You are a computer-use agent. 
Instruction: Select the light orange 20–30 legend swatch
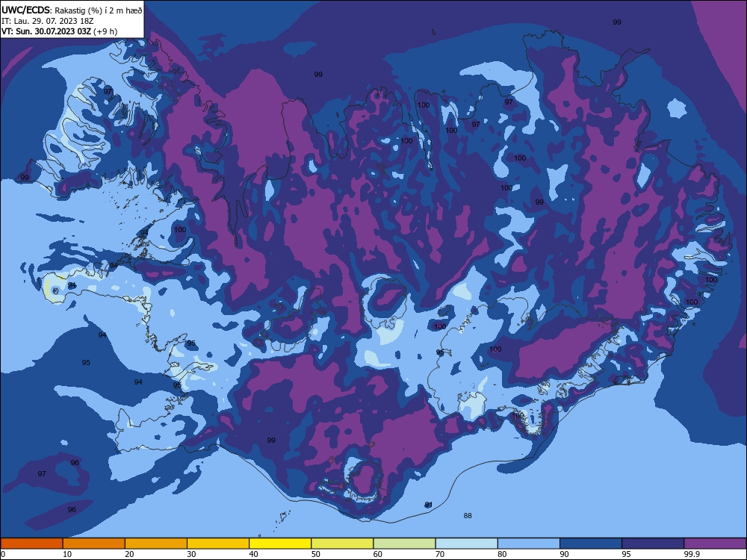[x=156, y=544]
